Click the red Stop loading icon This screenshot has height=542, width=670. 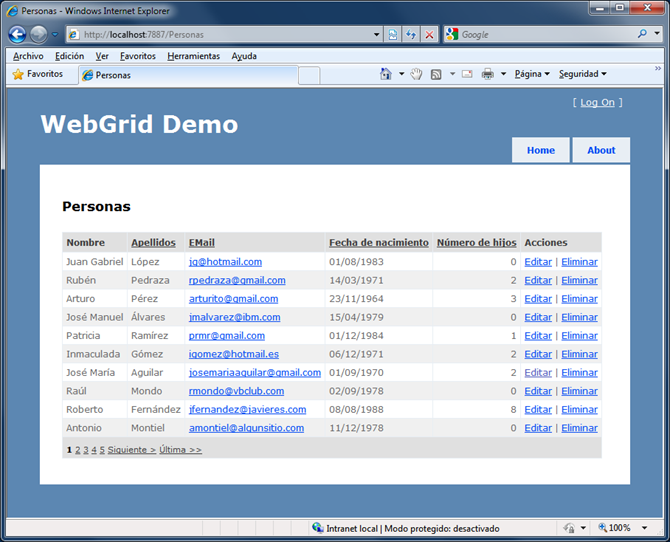click(429, 35)
